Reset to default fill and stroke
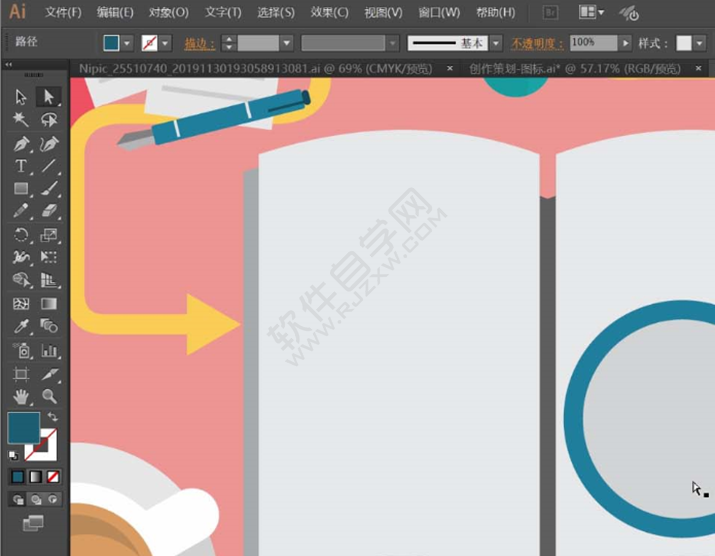 [x=13, y=455]
